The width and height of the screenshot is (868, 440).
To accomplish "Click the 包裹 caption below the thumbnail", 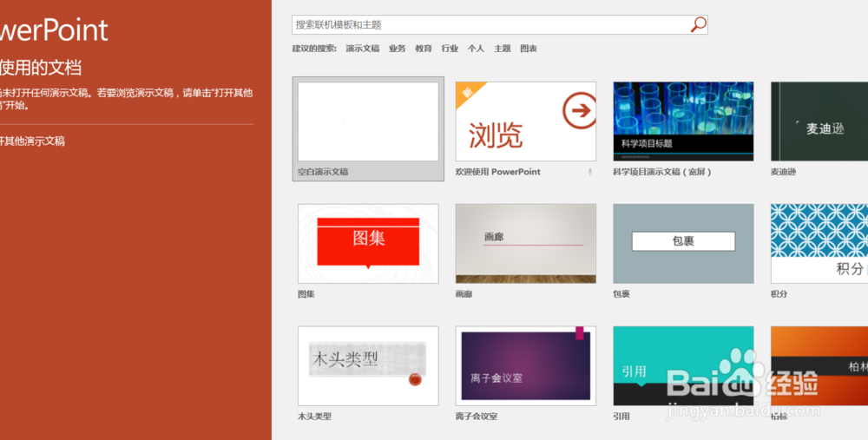I will tap(621, 294).
